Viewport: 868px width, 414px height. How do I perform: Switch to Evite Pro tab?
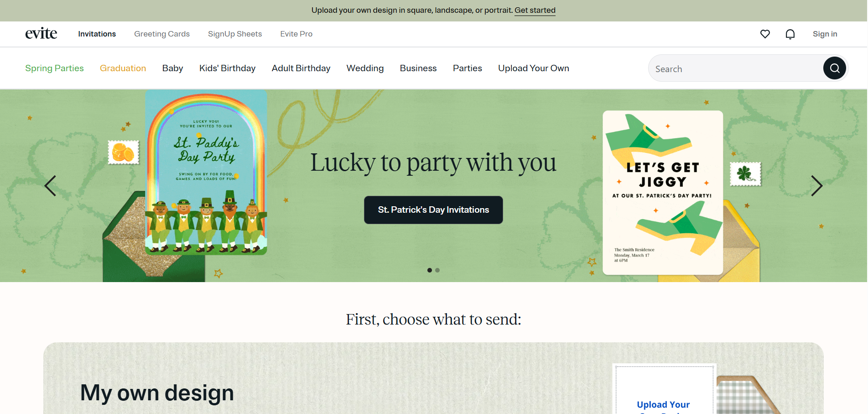tap(296, 34)
